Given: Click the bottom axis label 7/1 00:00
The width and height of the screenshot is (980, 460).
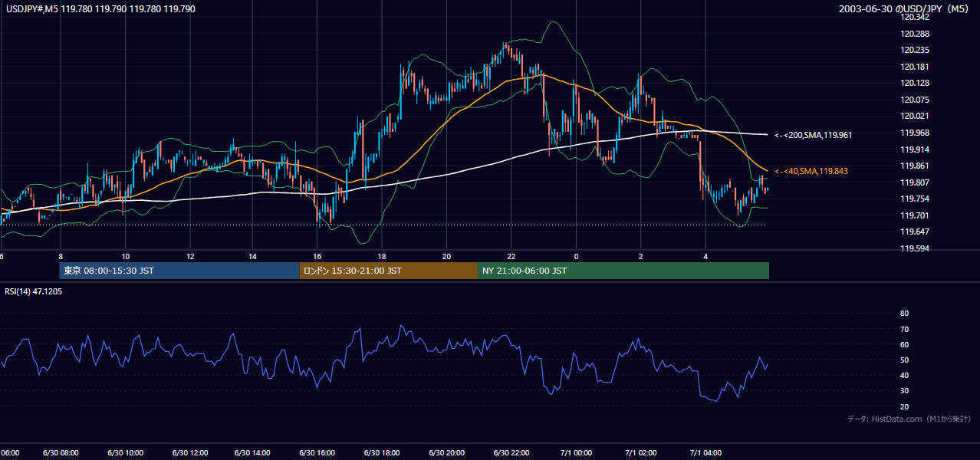Looking at the screenshot, I should pos(577,453).
